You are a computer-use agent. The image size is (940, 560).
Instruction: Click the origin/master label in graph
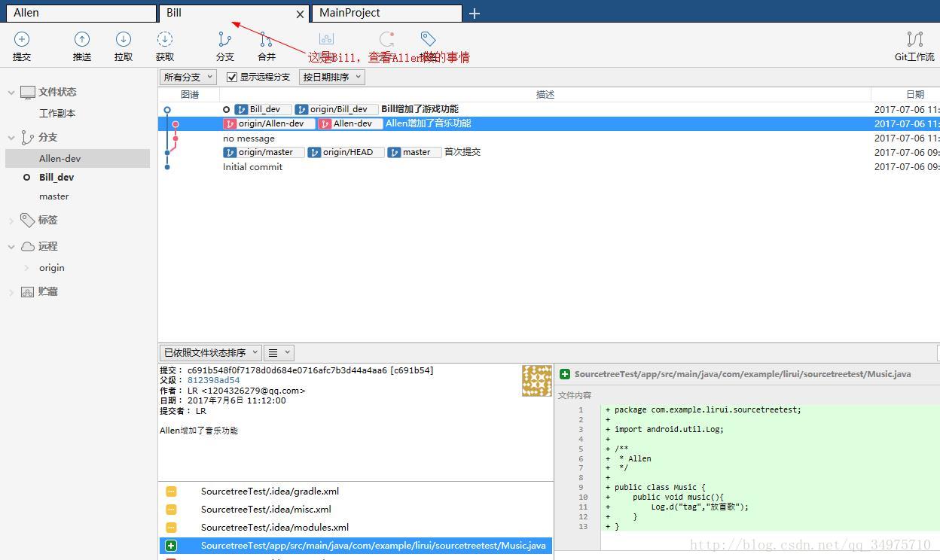[264, 152]
